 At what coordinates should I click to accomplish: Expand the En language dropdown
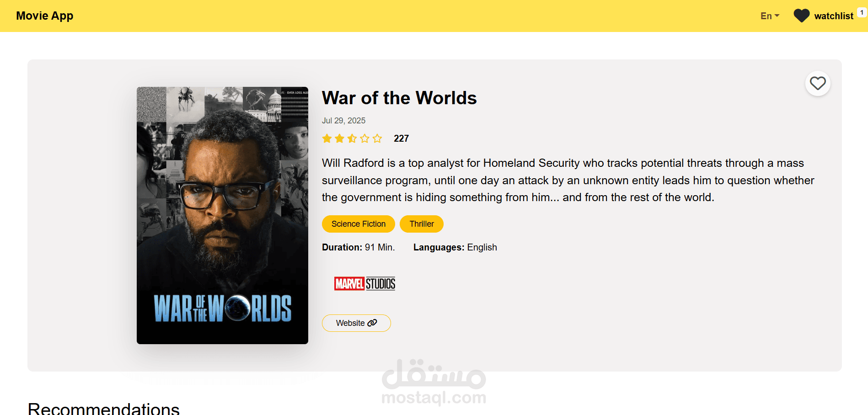(x=770, y=16)
